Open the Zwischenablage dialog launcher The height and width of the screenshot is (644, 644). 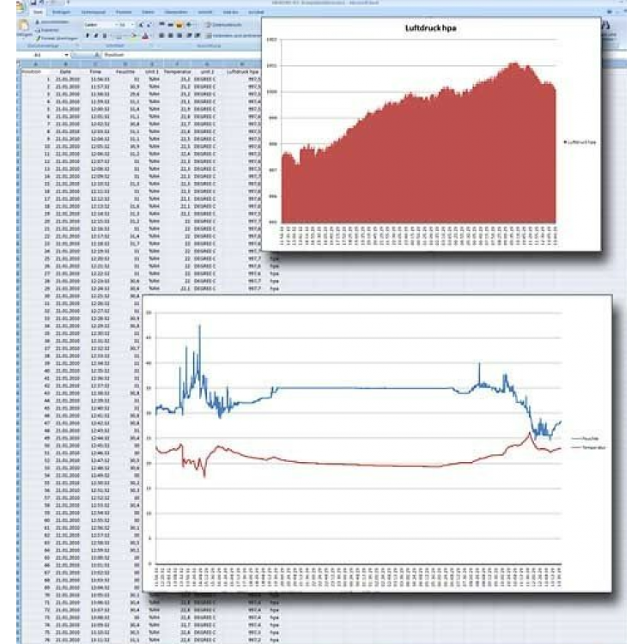[x=77, y=45]
